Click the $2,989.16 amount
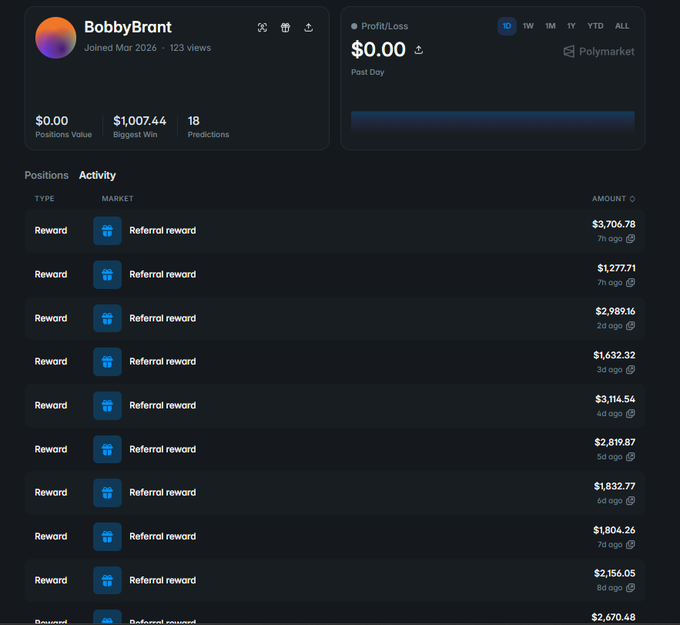The height and width of the screenshot is (625, 680). (x=615, y=311)
